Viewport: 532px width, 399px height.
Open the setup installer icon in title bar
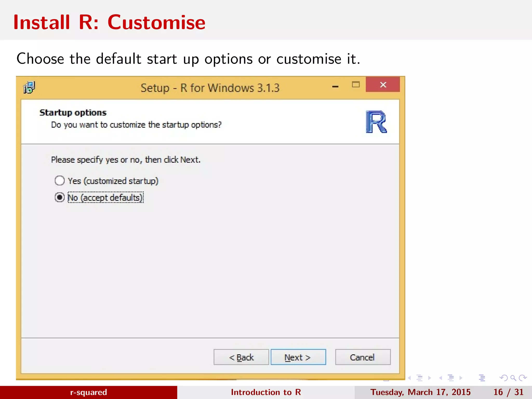click(x=29, y=87)
